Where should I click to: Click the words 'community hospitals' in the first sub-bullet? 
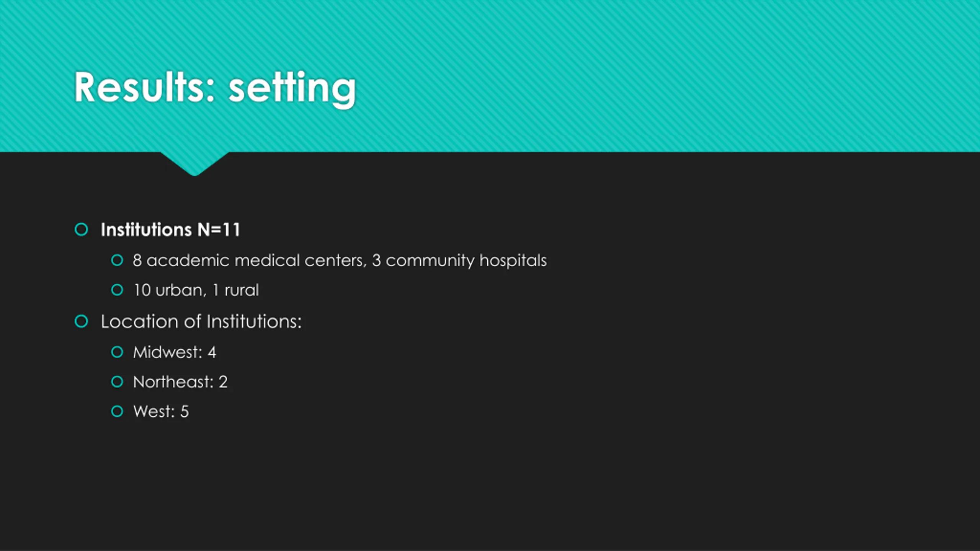coord(466,261)
